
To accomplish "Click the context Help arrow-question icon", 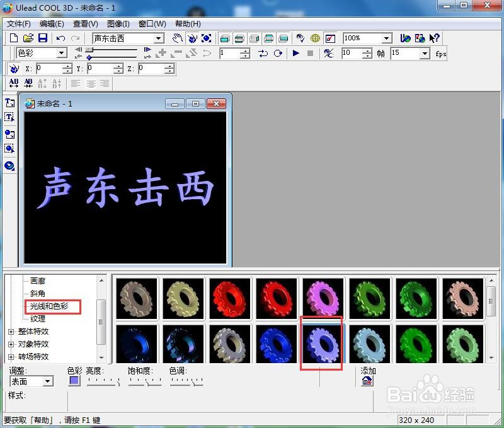I will click(x=434, y=38).
